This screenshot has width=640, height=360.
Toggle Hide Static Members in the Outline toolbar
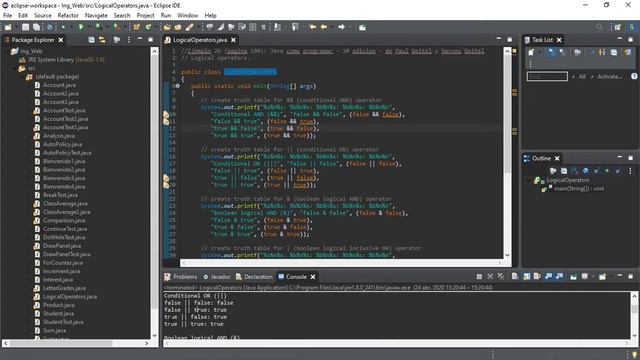[585, 171]
